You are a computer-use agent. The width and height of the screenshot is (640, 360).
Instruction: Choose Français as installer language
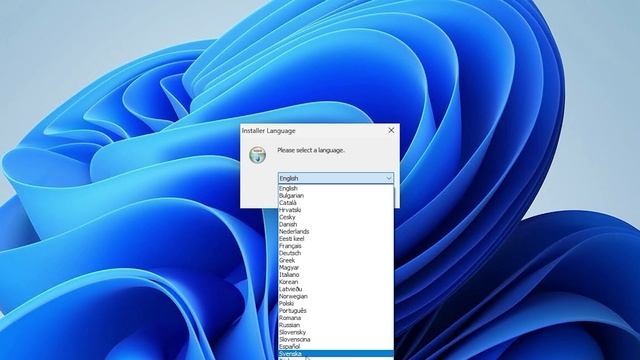click(336, 246)
